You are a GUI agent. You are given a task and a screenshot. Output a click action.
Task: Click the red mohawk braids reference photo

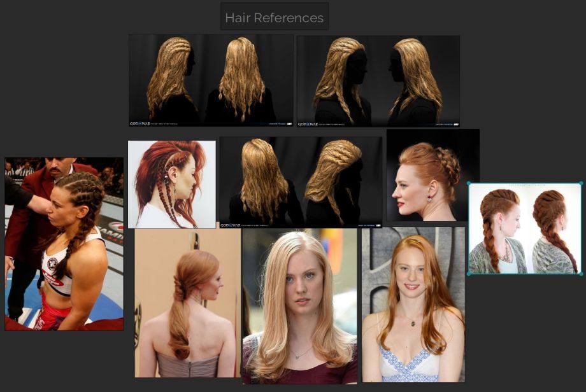click(172, 184)
